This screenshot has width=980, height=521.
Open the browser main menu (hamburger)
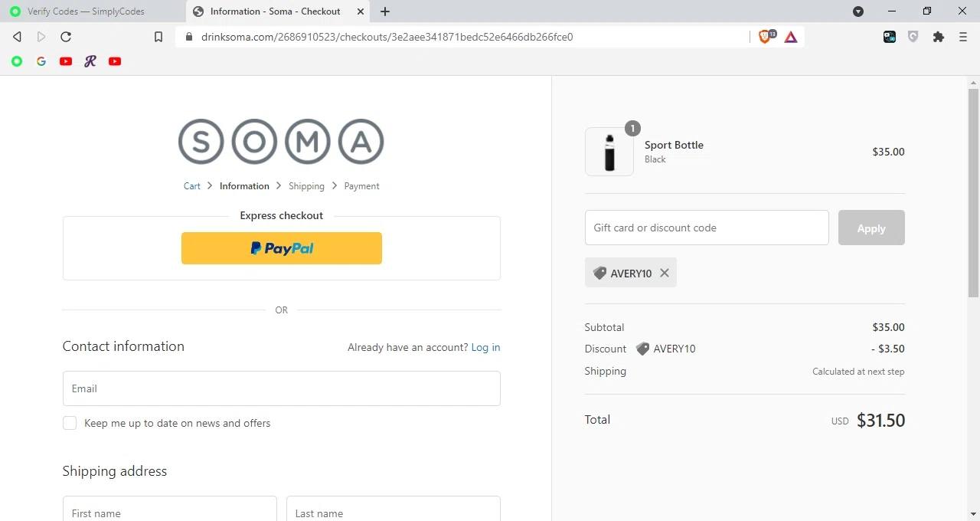(x=963, y=37)
